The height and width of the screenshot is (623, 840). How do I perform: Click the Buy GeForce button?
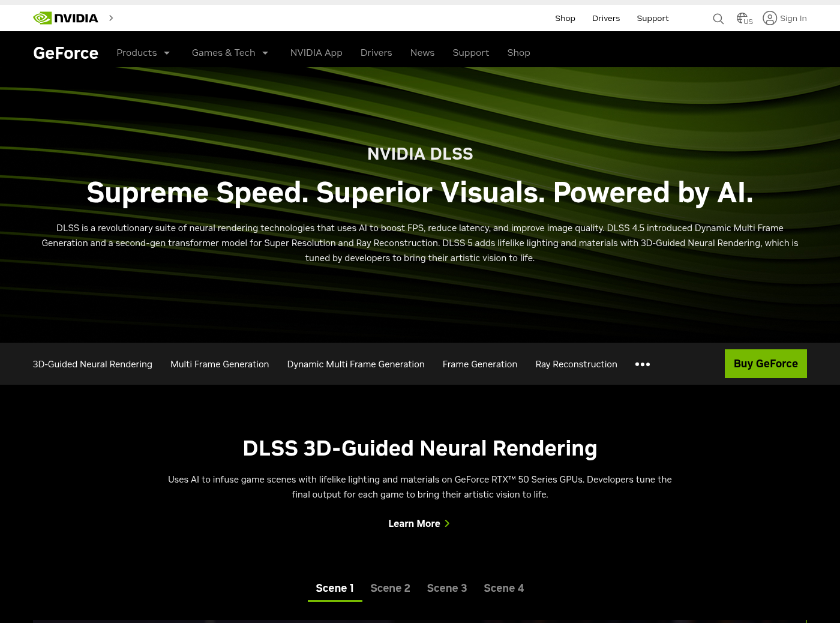coord(766,364)
